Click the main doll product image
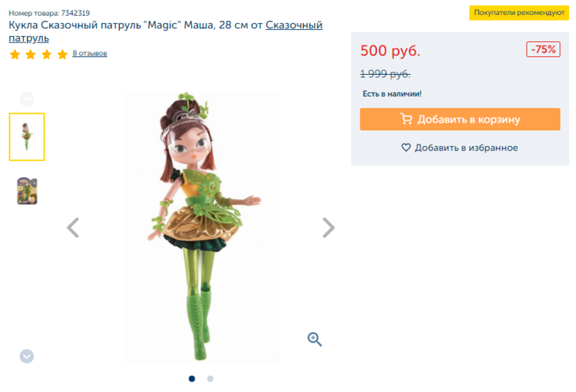 click(200, 224)
